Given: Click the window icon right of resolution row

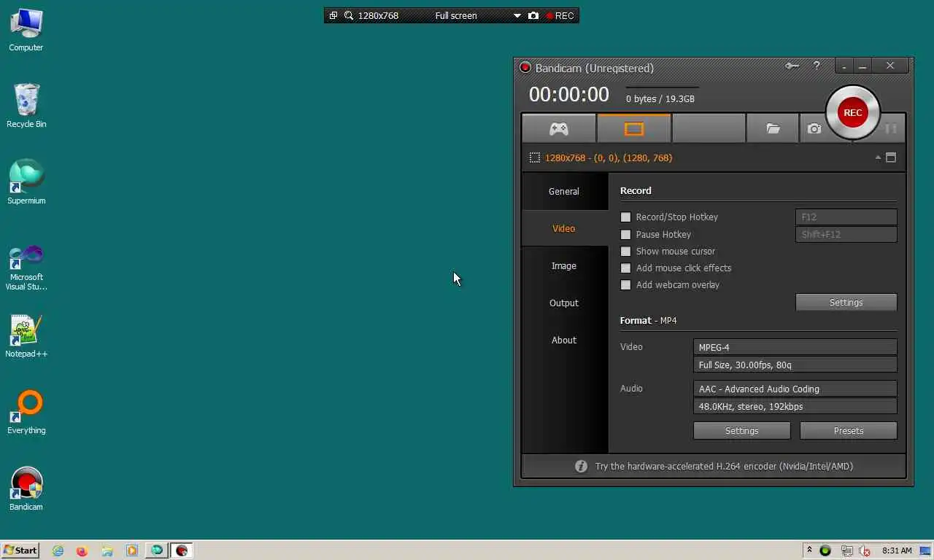Looking at the screenshot, I should (891, 157).
